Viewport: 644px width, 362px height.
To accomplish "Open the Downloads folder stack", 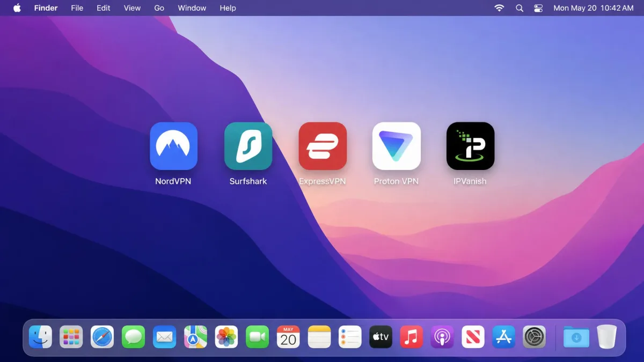I will (576, 337).
